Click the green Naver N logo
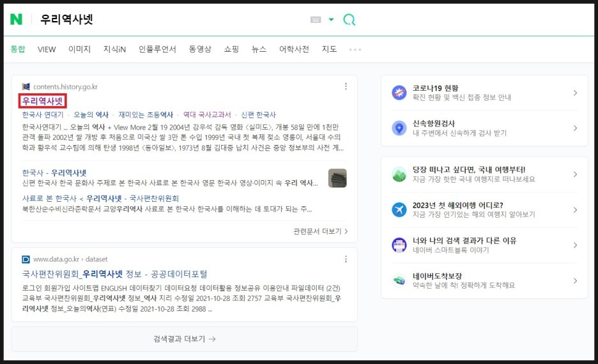The image size is (598, 364). click(17, 19)
